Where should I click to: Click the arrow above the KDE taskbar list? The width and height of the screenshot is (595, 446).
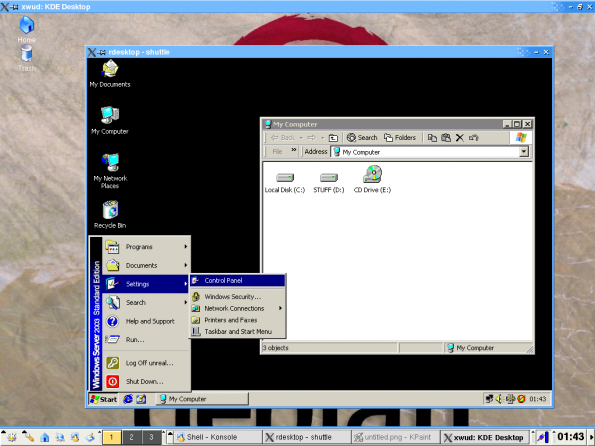pyautogui.click(x=170, y=433)
